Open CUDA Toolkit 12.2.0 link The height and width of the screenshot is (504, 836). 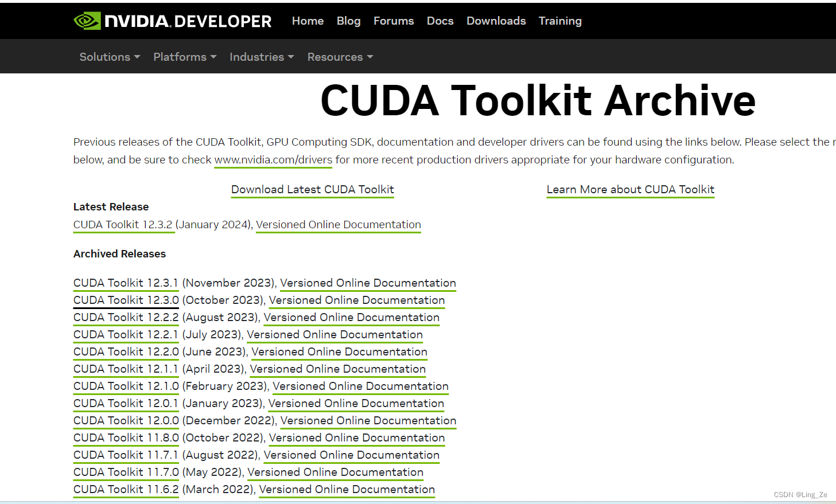coord(126,352)
